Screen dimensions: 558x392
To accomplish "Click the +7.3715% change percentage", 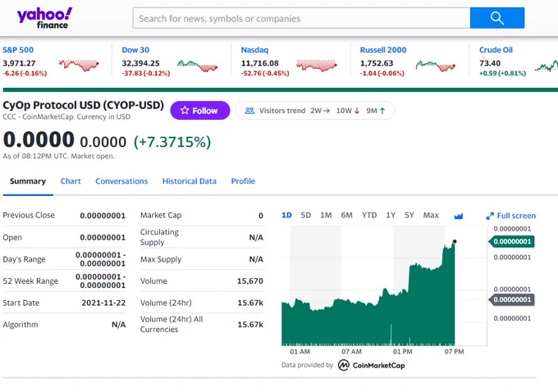I will (x=172, y=142).
